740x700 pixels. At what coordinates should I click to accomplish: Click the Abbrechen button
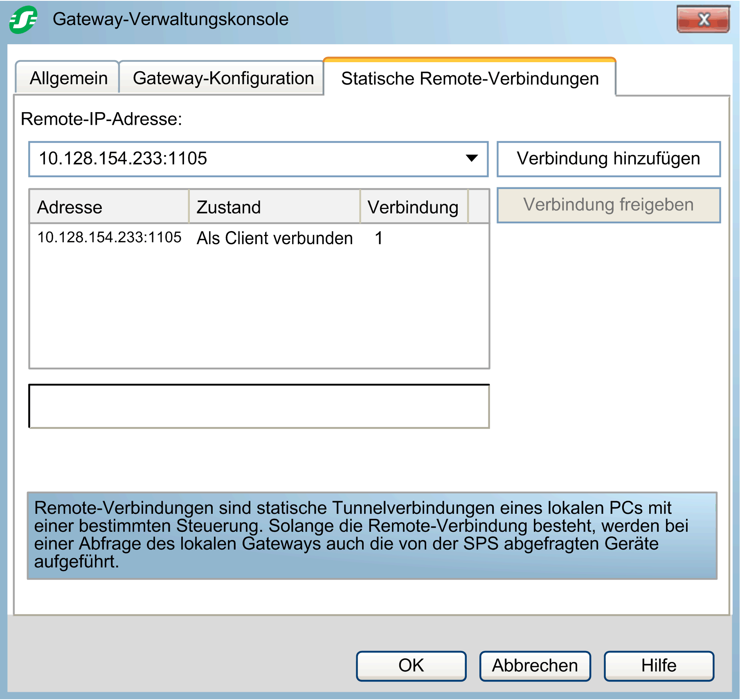(x=535, y=666)
